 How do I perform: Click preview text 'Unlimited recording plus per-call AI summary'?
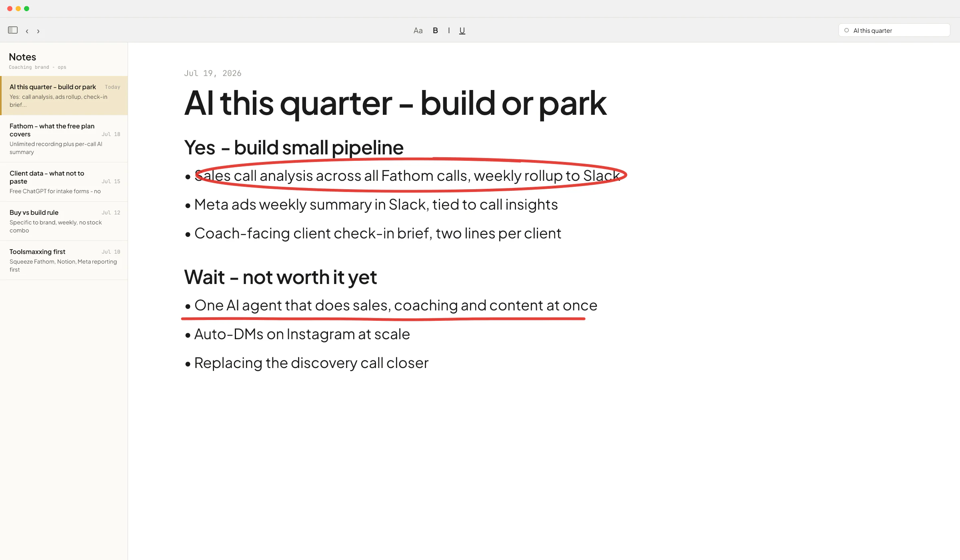click(x=56, y=148)
